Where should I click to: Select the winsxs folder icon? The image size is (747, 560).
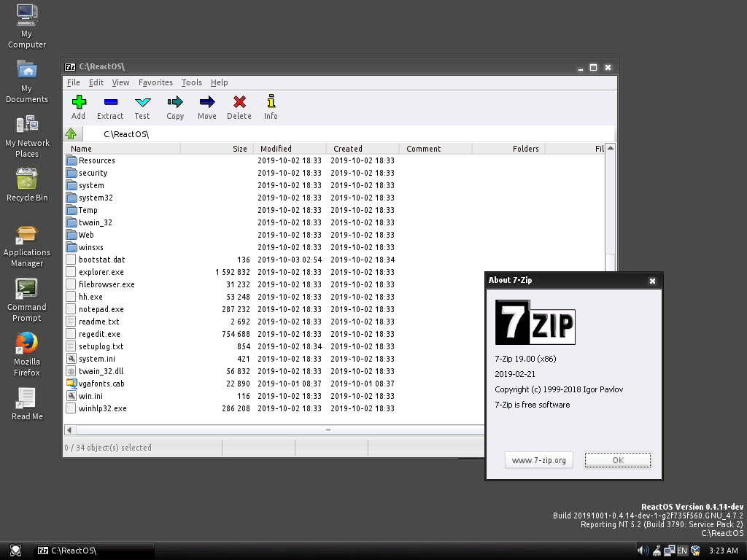[71, 247]
